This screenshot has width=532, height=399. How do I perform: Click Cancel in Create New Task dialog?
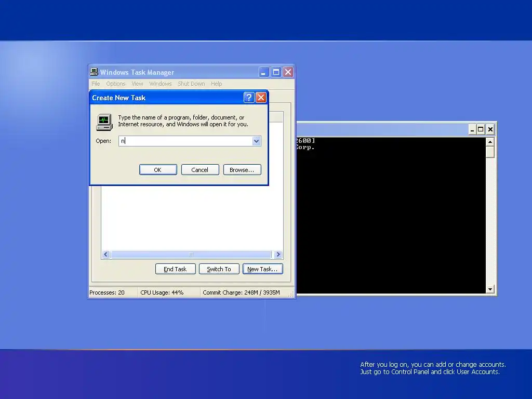(200, 170)
